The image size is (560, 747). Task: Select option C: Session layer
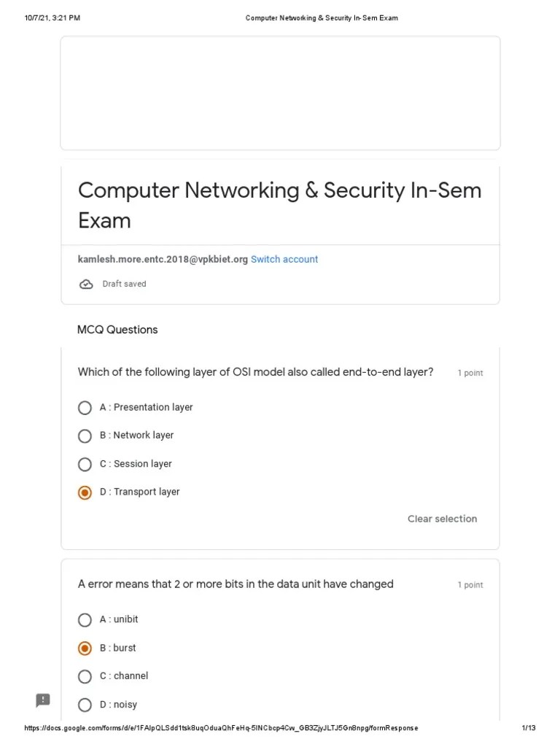click(x=85, y=464)
